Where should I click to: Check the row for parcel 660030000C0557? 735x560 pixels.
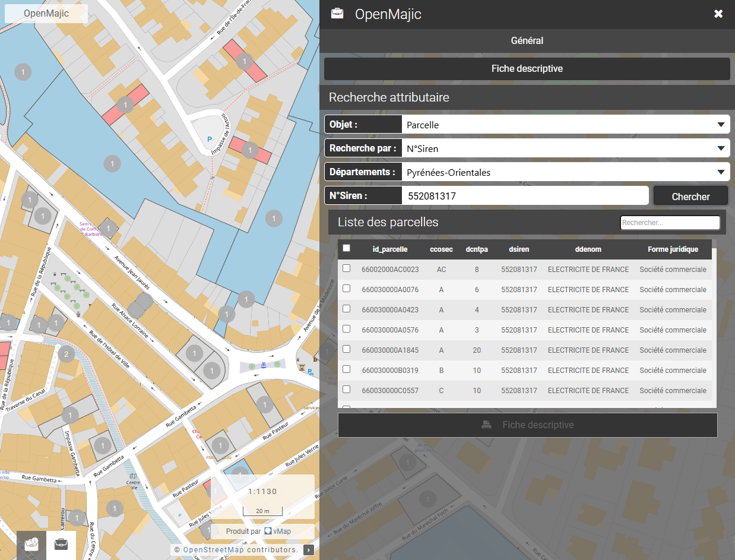347,390
